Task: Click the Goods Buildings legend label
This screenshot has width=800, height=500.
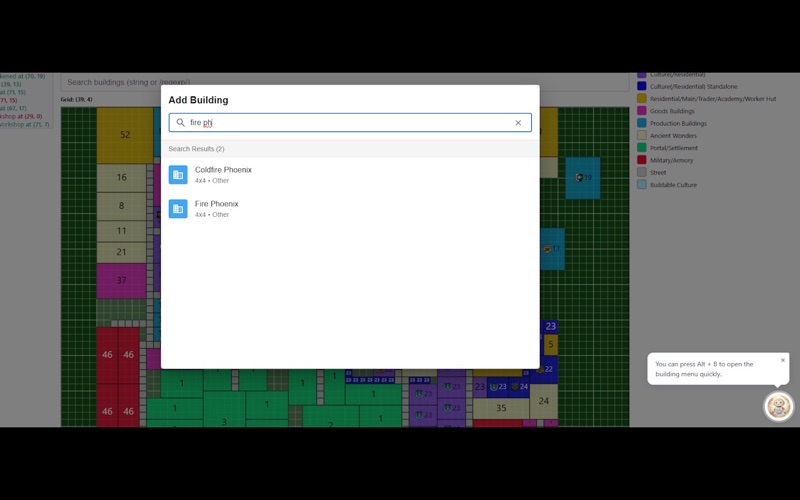Action: pyautogui.click(x=672, y=111)
